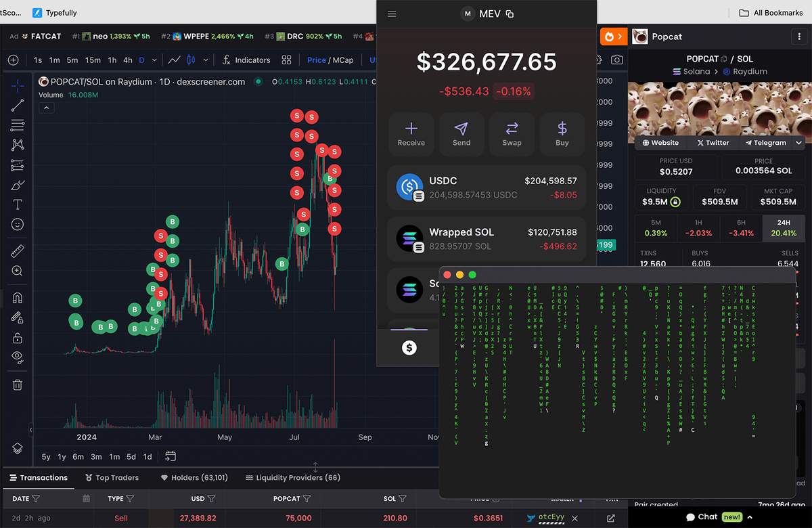
Task: Filter transactions by SOL column
Action: (x=403, y=499)
